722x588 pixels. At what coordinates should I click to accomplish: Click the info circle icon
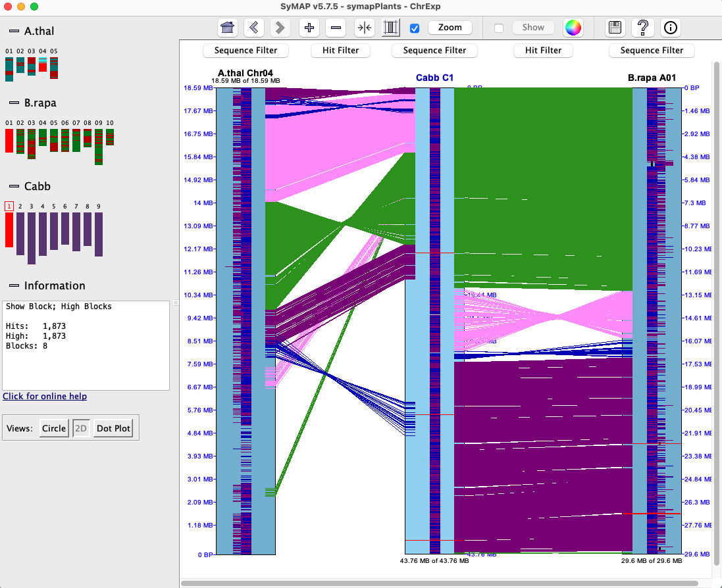670,28
